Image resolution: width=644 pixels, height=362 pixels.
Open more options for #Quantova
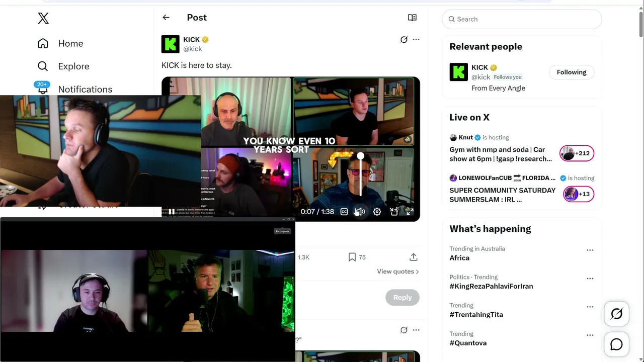pos(590,335)
